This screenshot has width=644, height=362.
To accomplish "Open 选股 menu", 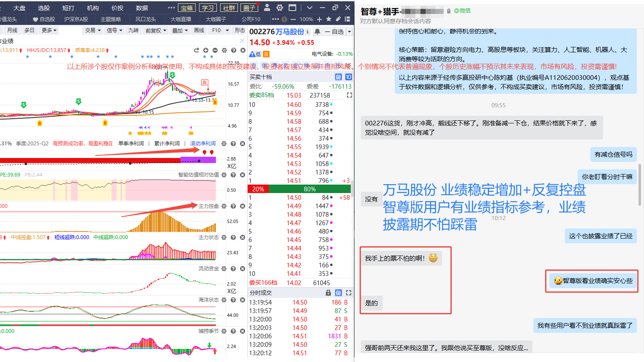I will [x=44, y=8].
